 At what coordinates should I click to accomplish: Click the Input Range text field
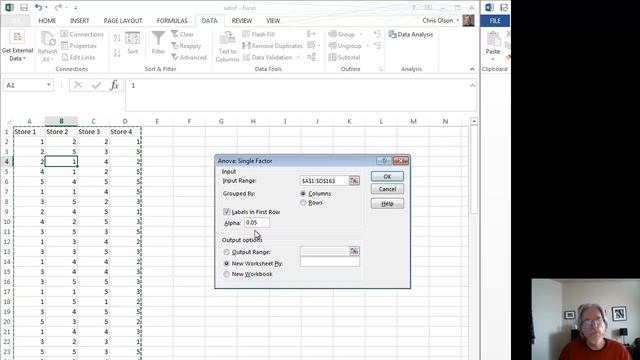[x=324, y=180]
